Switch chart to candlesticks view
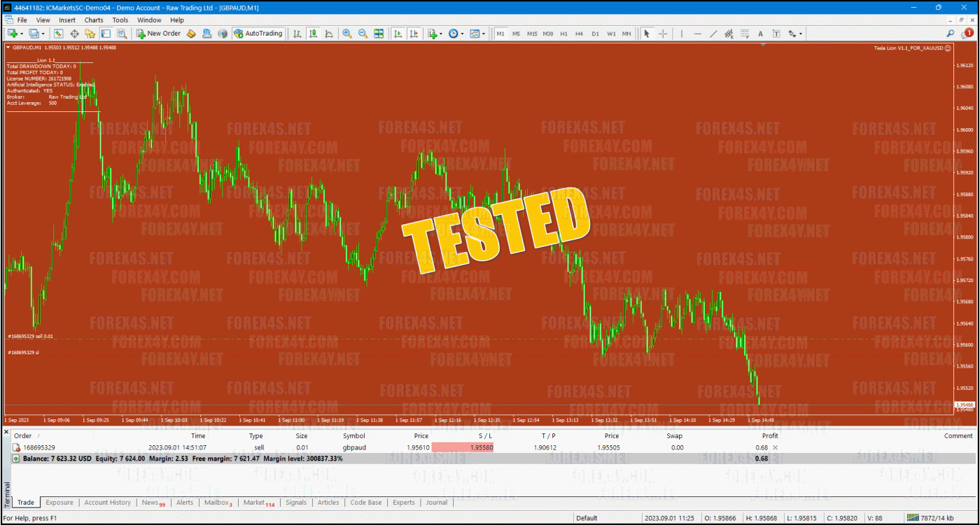Image resolution: width=980 pixels, height=525 pixels. click(313, 34)
